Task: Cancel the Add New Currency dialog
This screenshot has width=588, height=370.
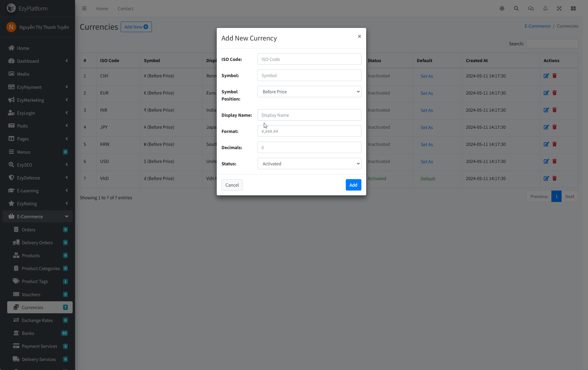Action: pos(232,185)
